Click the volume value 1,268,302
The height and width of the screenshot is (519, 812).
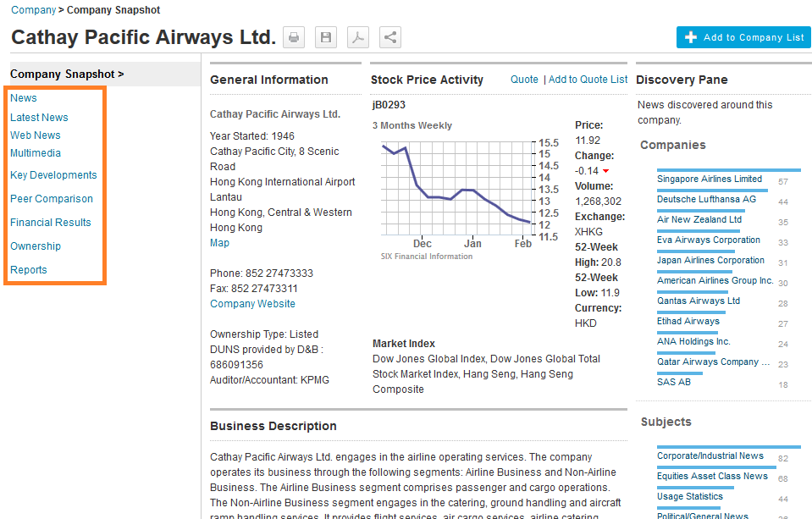point(598,202)
